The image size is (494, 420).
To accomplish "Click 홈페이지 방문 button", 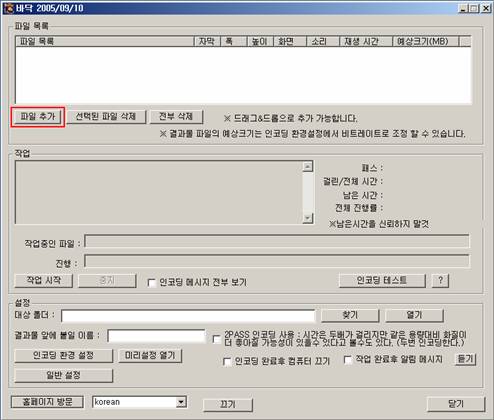I will [47, 402].
